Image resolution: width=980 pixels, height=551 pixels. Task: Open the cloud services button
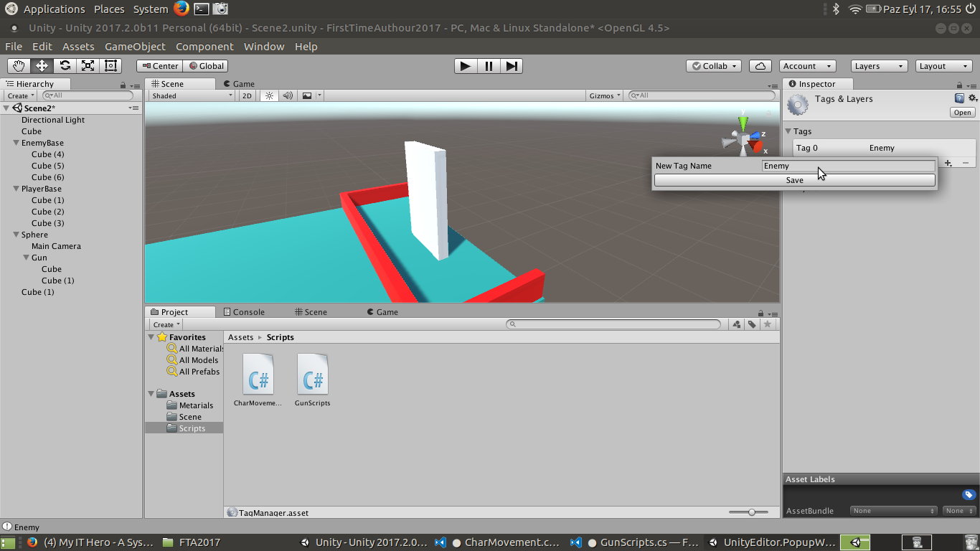tap(760, 66)
